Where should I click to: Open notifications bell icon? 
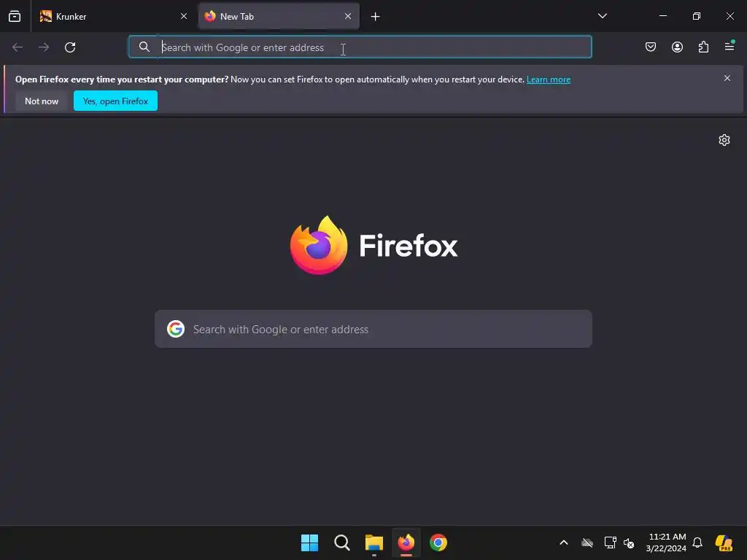click(x=697, y=542)
